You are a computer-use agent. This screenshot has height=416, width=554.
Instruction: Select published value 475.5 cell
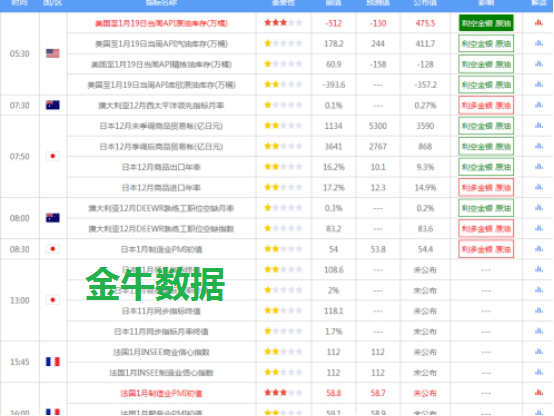(425, 23)
